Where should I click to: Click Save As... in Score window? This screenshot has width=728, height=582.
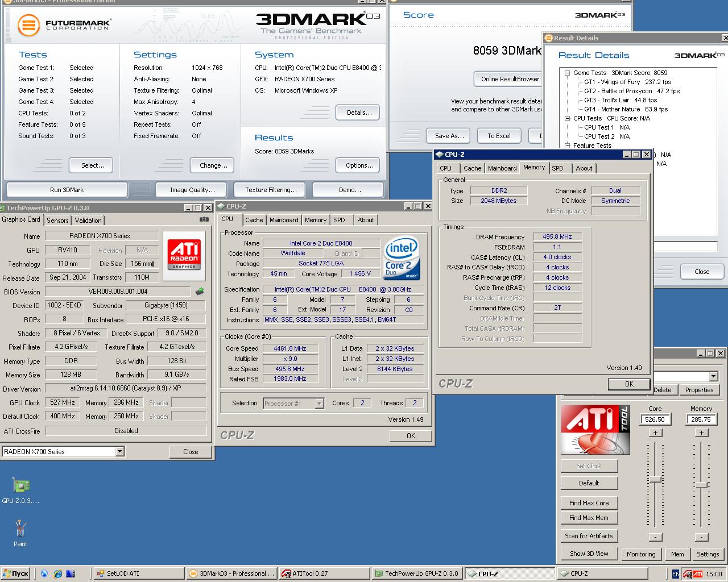point(449,136)
